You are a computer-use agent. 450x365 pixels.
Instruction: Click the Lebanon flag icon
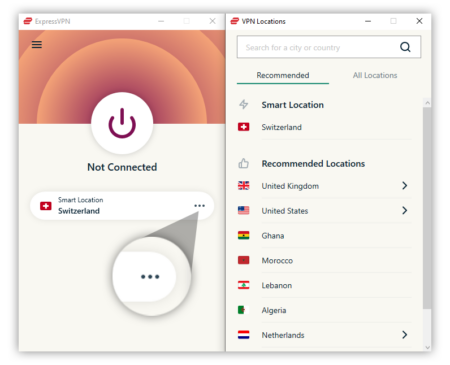pos(244,285)
